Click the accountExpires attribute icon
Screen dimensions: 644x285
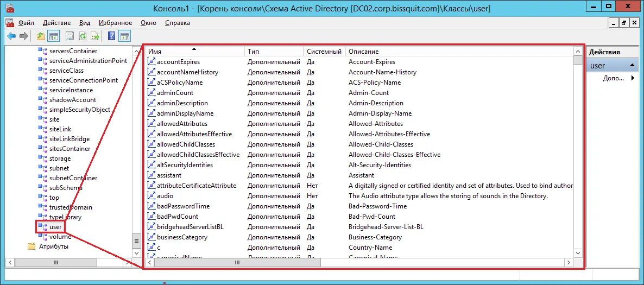(x=151, y=61)
